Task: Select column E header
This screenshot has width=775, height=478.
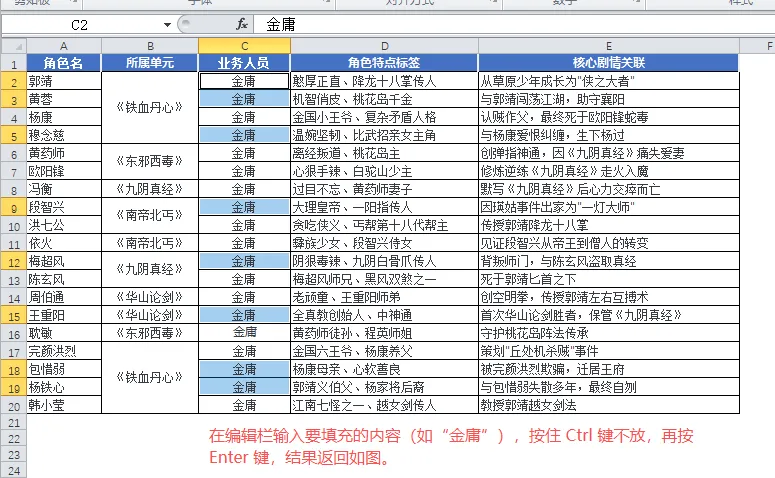Action: click(608, 46)
